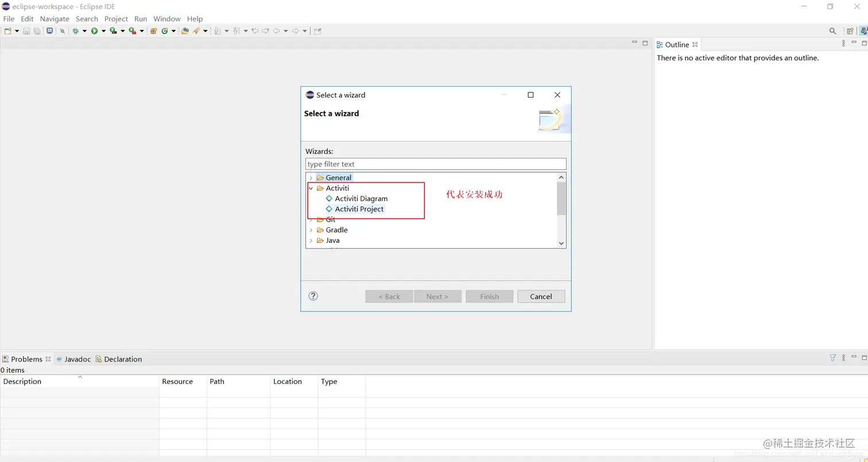Viewport: 868px width, 462px height.
Task: Click the New Java Class icon
Action: (x=165, y=31)
